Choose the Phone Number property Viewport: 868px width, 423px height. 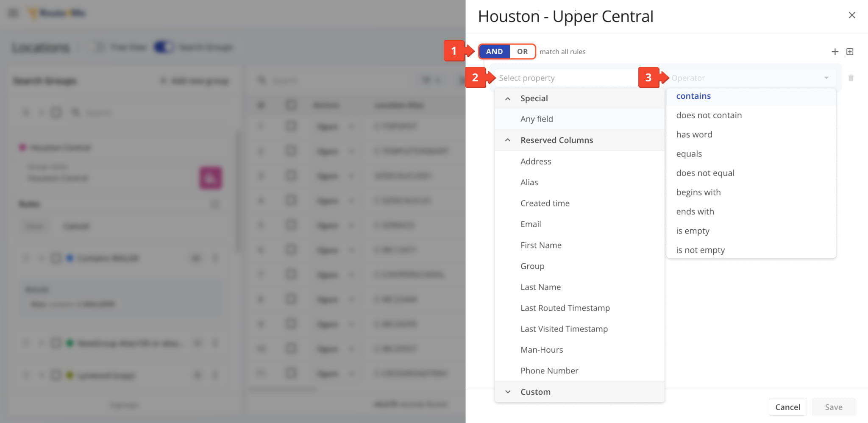[x=579, y=371]
